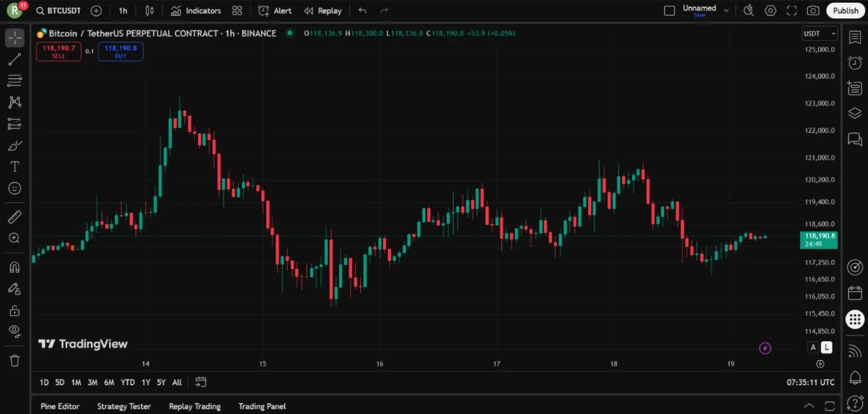Select the ruler measure tool
This screenshot has width=868, height=414.
coord(15,217)
